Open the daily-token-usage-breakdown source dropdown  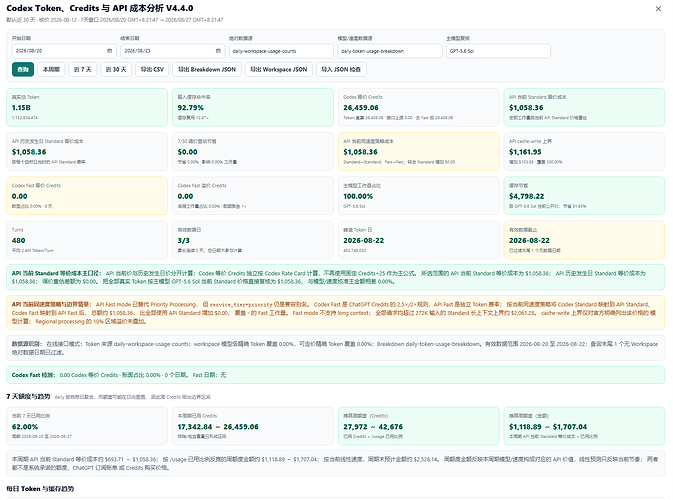coord(390,51)
